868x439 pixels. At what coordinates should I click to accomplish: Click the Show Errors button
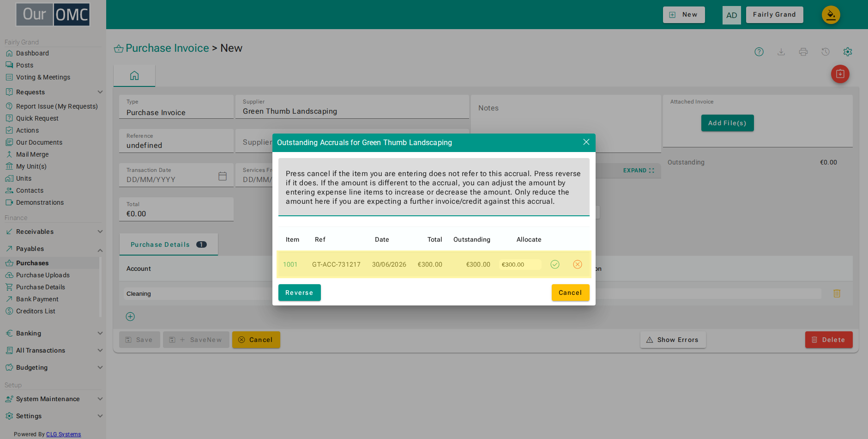tap(673, 340)
